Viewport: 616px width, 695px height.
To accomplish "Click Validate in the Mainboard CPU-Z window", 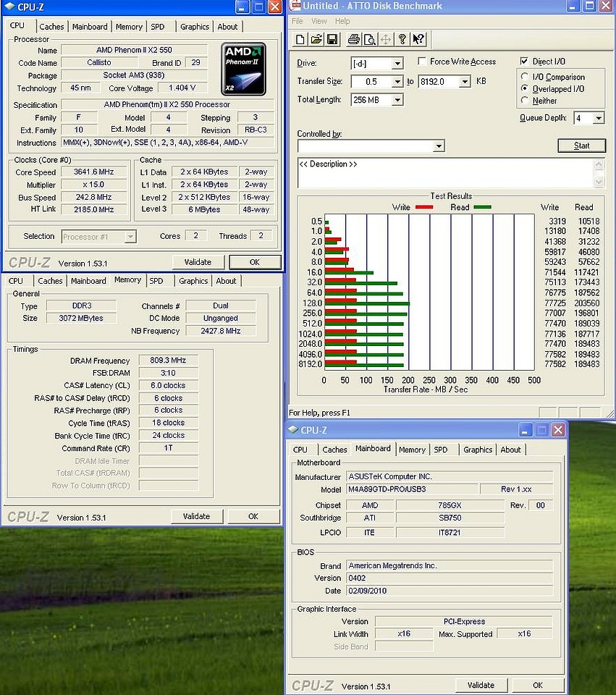I will tap(481, 685).
